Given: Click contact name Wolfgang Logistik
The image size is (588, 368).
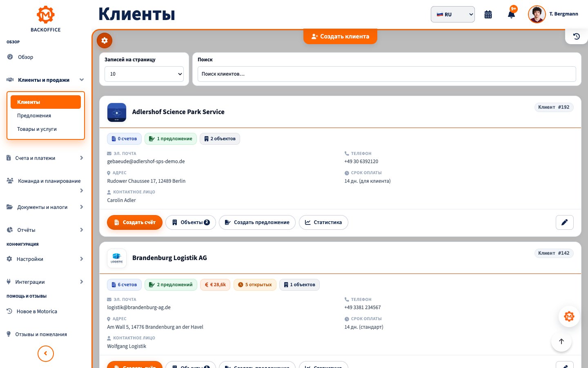Looking at the screenshot, I should (x=127, y=346).
